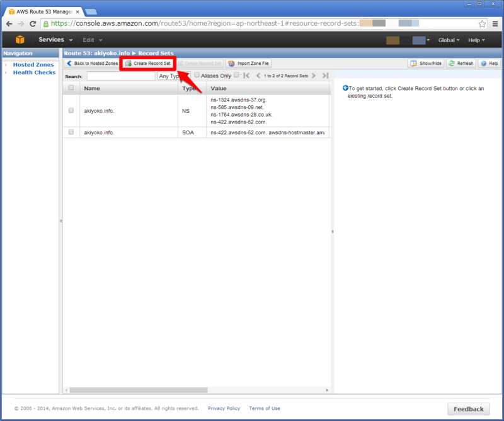Tick the select-all checkbox in table header

[71, 88]
